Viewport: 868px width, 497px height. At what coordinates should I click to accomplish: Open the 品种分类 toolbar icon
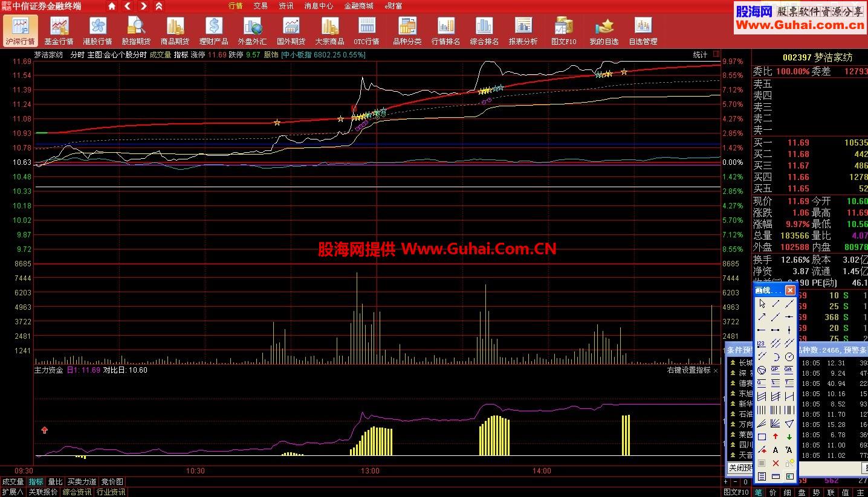407,30
